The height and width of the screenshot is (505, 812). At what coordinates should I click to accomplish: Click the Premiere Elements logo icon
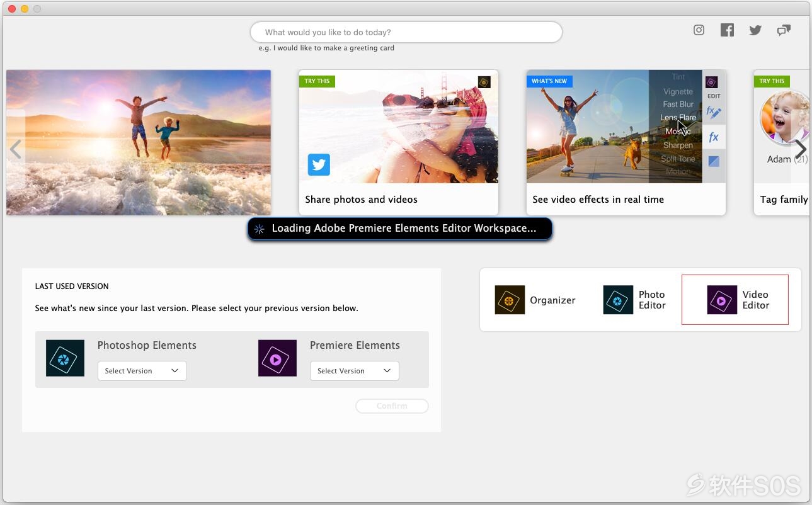click(277, 358)
